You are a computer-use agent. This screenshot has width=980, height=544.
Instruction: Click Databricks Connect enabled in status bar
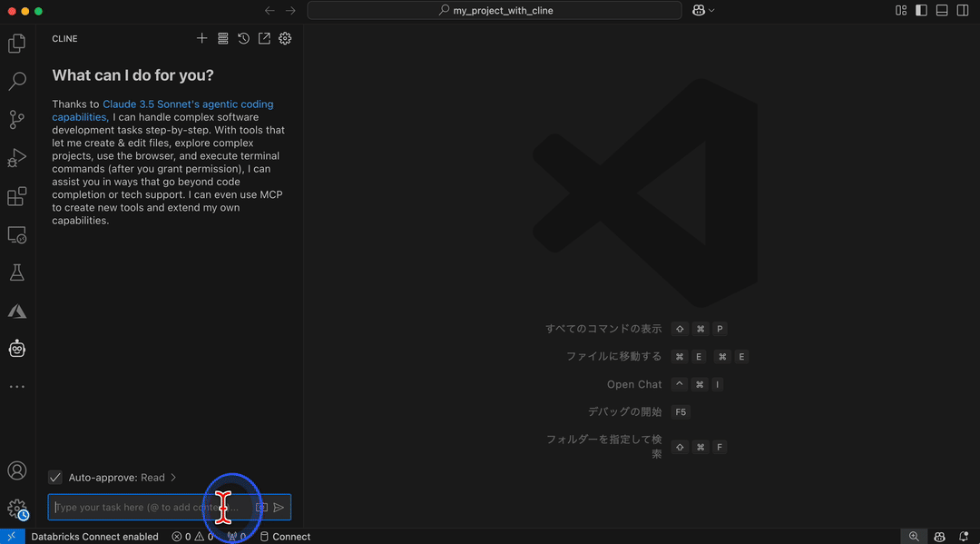pyautogui.click(x=95, y=537)
